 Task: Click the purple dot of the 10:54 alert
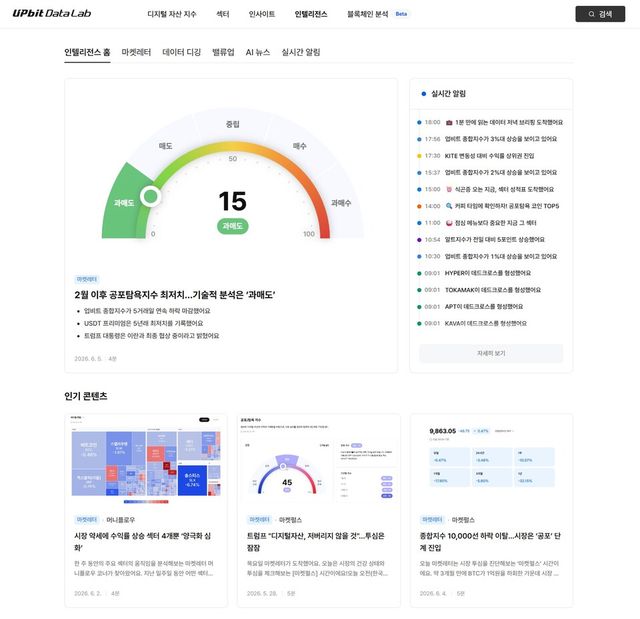click(419, 240)
